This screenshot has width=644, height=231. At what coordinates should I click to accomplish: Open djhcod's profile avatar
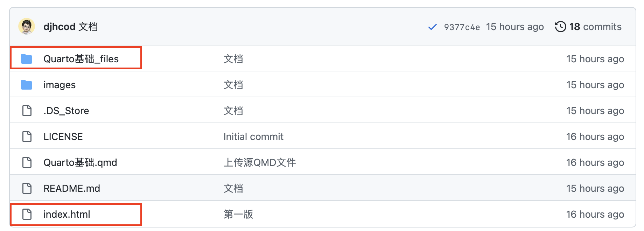pyautogui.click(x=27, y=26)
